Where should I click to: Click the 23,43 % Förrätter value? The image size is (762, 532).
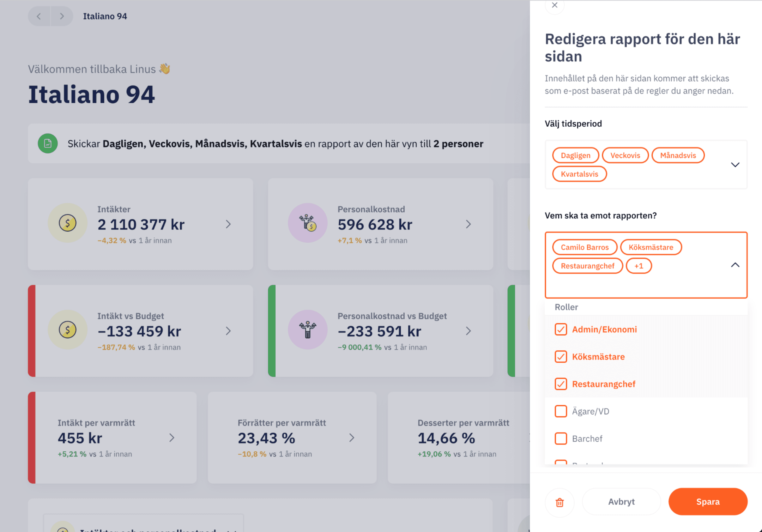point(266,438)
